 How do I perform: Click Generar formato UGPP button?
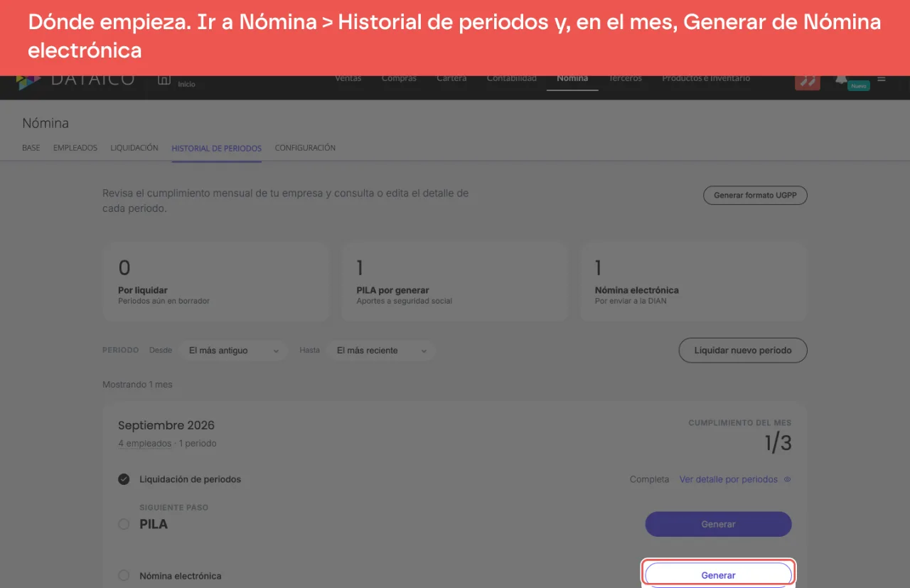coord(755,196)
